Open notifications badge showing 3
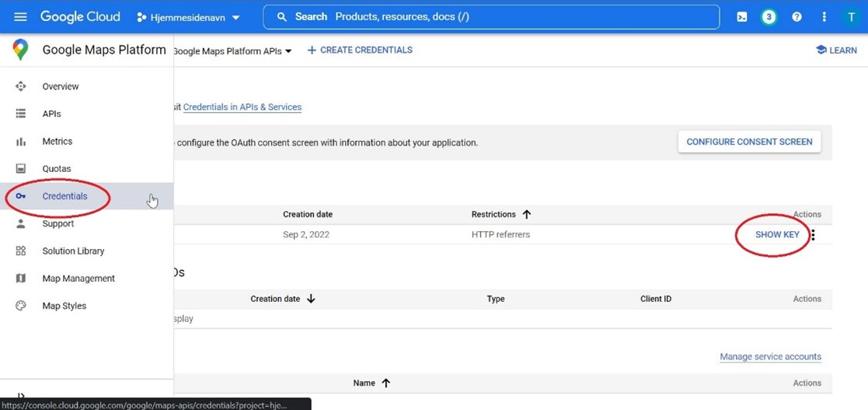This screenshot has height=410, width=868. point(769,17)
